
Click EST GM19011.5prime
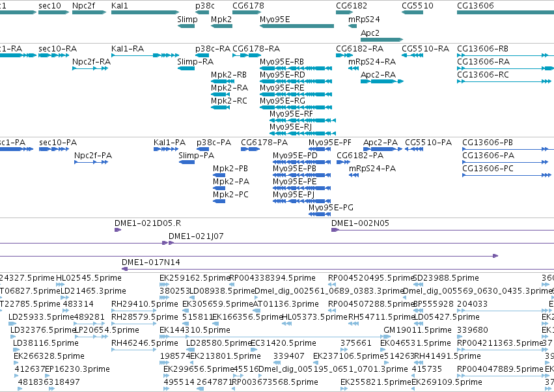[418, 330]
